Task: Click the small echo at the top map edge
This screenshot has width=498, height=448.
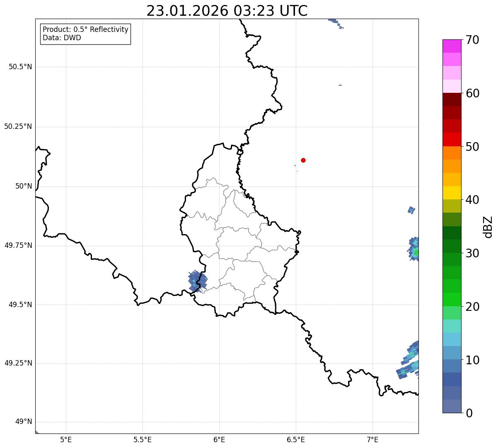Action: tap(336, 23)
